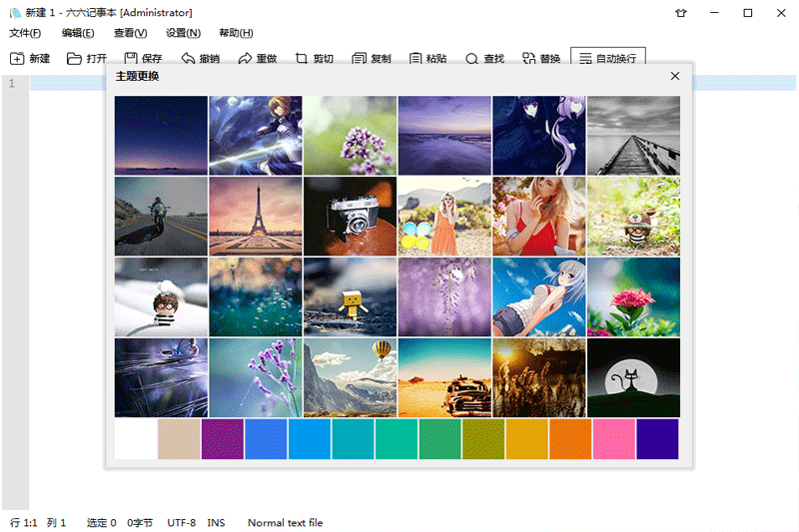The width and height of the screenshot is (799, 532).
Task: Select the purple blossom on teal theme
Action: coord(256,377)
